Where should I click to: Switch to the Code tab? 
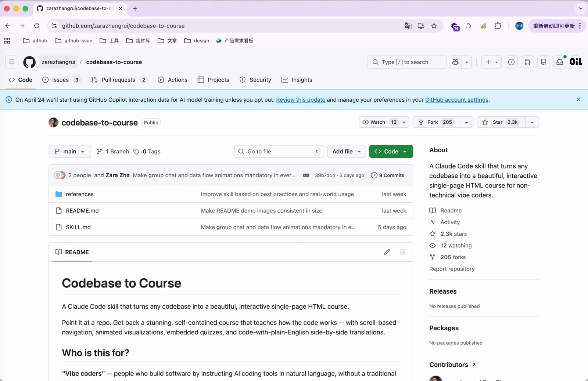(x=21, y=80)
